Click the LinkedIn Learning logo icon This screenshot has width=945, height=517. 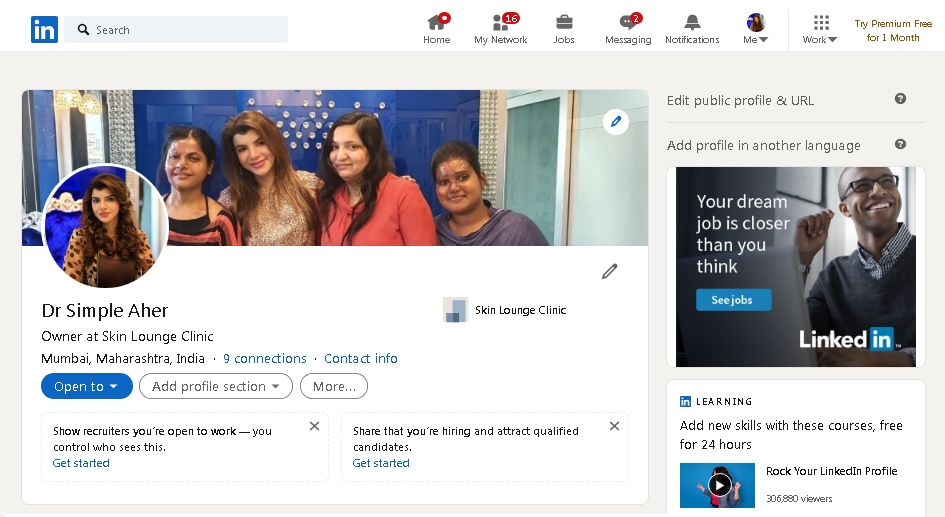tap(685, 401)
